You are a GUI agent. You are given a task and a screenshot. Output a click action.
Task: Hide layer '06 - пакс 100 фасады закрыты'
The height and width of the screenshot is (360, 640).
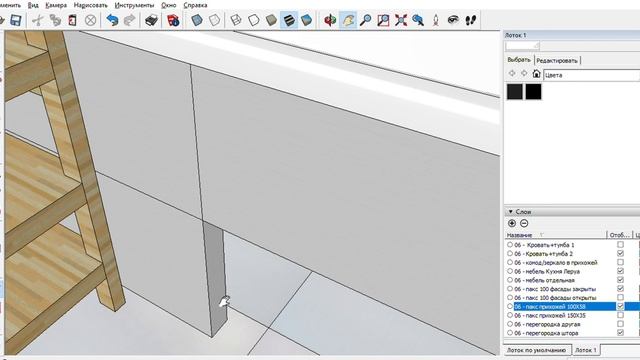pyautogui.click(x=620, y=289)
